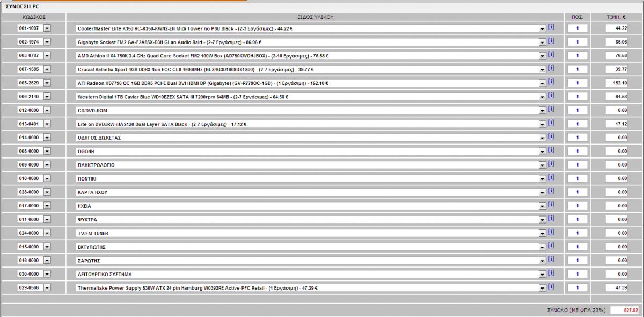
Task: Expand the 001-1097 code dropdown
Action: pos(47,28)
